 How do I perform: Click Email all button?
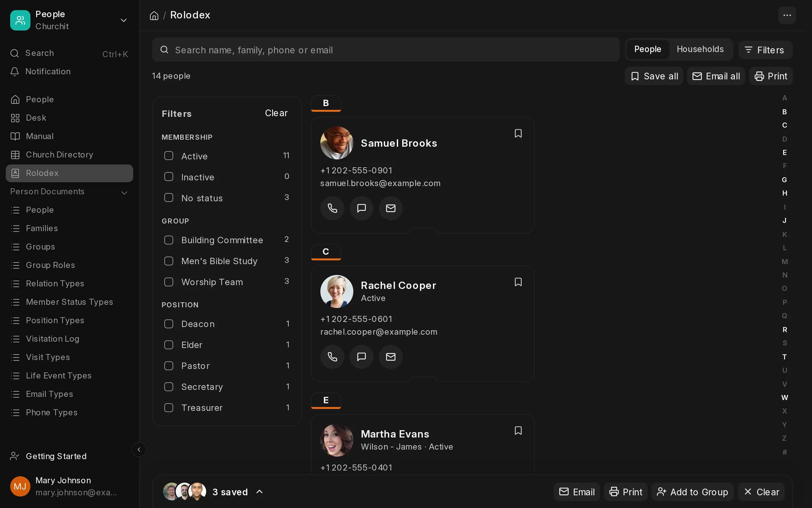pyautogui.click(x=716, y=76)
